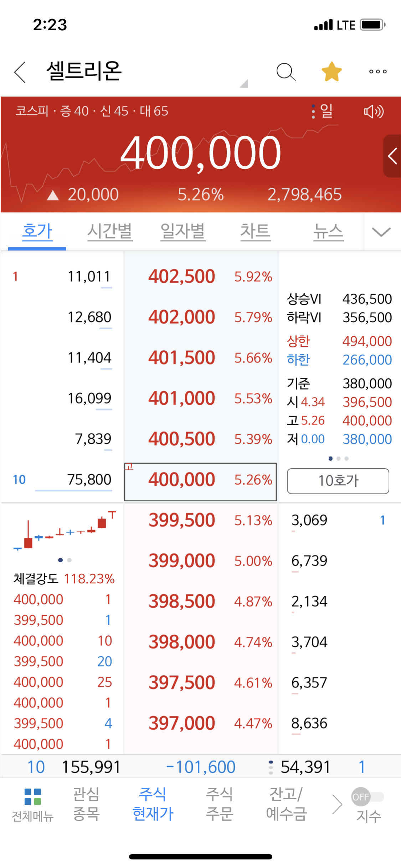Open 잔고/예수금 in bottom bar

pos(286,804)
